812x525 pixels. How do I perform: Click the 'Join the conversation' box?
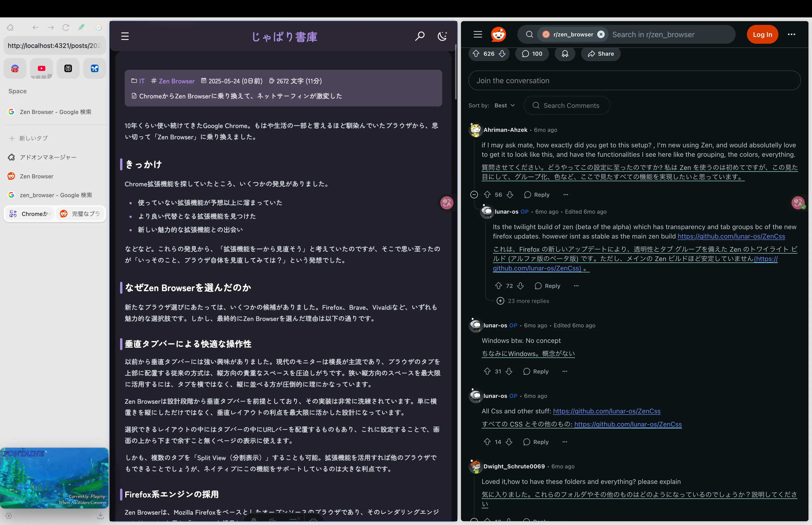coord(634,80)
